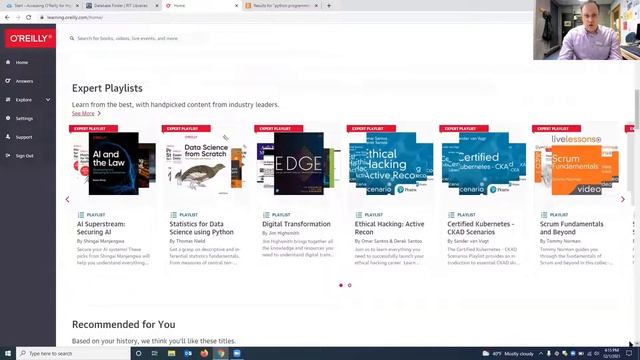Open Settings in the sidebar
The image size is (640, 360).
[x=24, y=119]
